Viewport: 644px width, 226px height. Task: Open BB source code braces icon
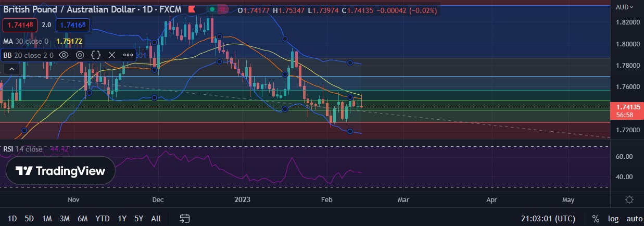(96, 55)
